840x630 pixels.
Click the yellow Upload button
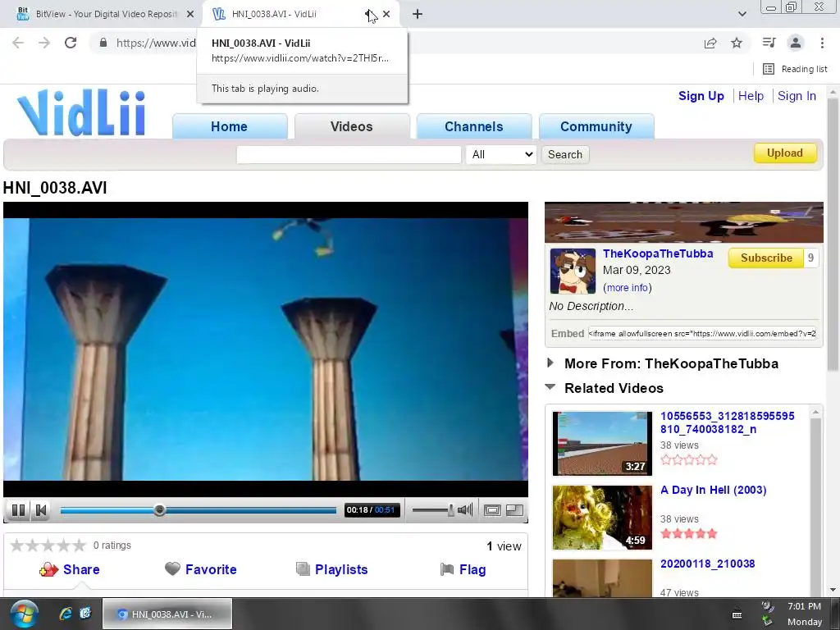pyautogui.click(x=785, y=153)
